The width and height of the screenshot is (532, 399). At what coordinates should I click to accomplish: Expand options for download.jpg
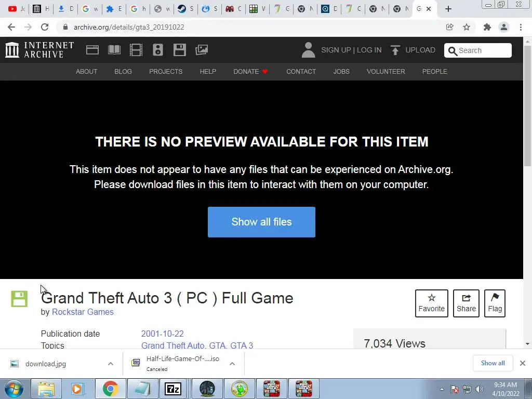[x=111, y=364]
